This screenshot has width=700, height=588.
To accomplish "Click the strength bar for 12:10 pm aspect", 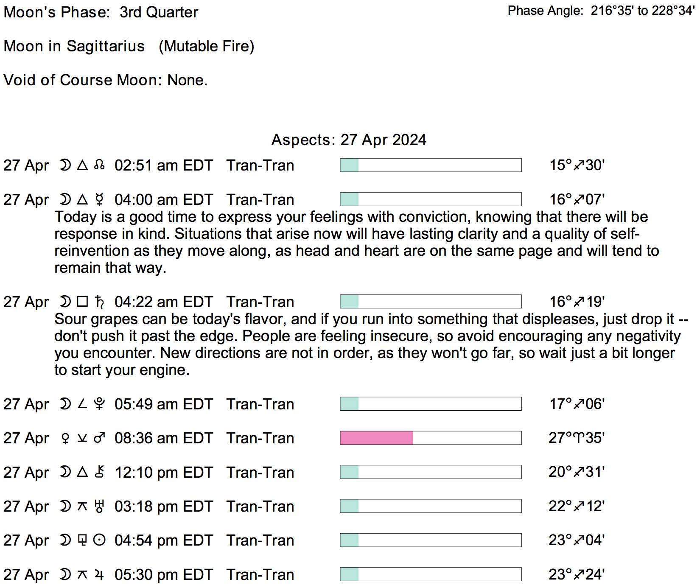I will coord(431,472).
